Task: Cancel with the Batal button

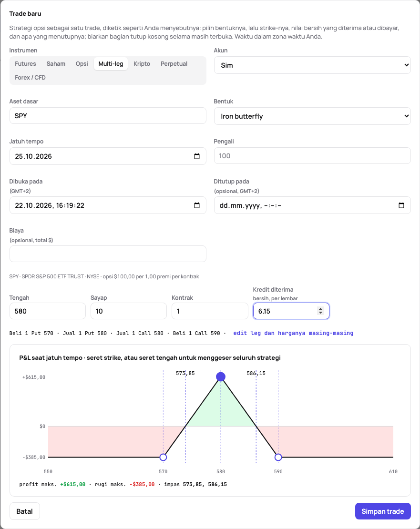Action: [25, 511]
